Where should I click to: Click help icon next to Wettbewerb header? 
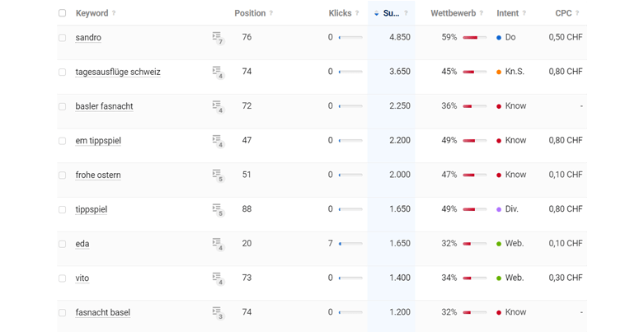481,13
